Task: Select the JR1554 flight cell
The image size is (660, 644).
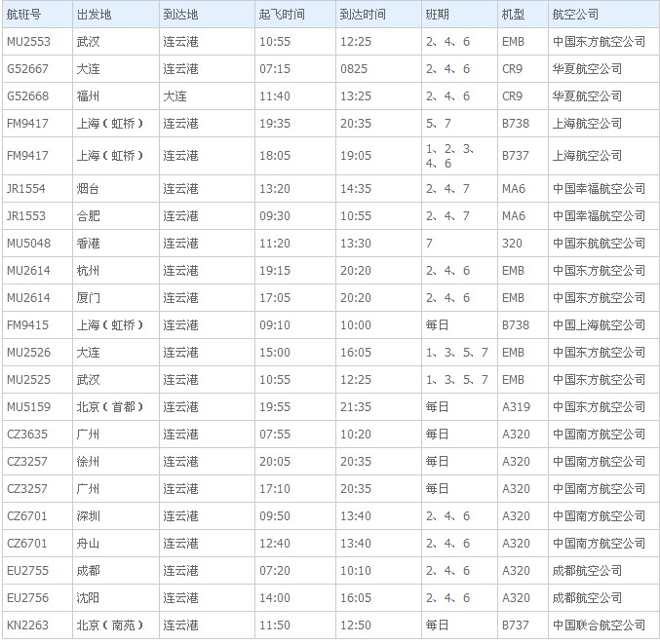Action: point(27,189)
